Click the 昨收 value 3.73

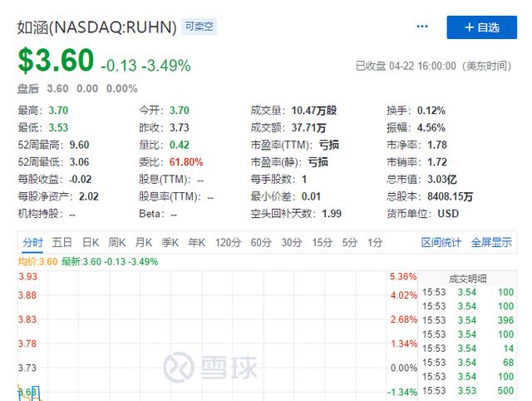coord(180,127)
